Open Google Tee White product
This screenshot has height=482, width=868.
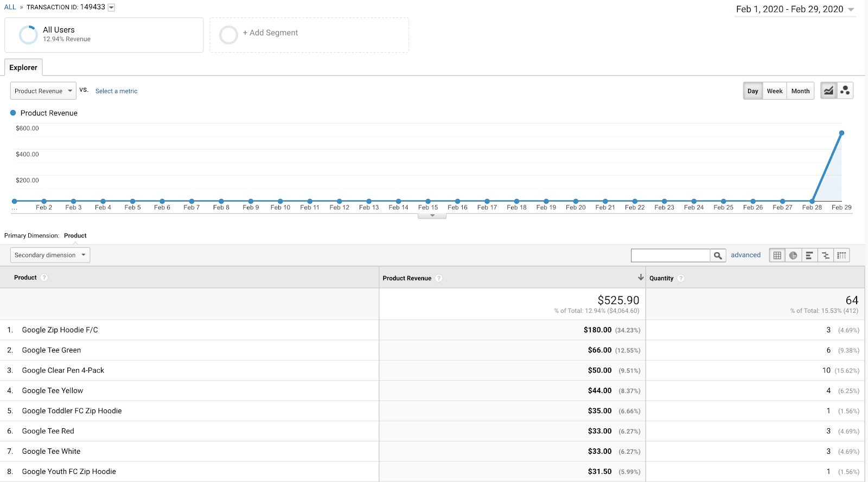point(51,451)
